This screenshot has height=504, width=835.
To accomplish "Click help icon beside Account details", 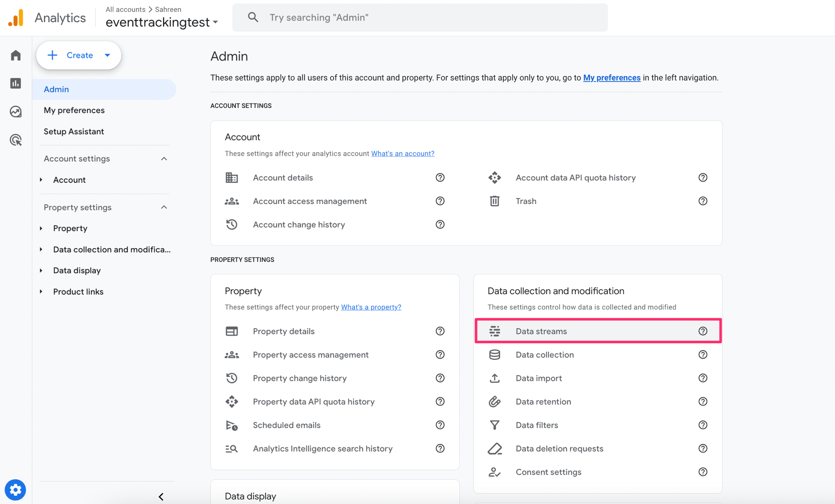I will [x=440, y=177].
